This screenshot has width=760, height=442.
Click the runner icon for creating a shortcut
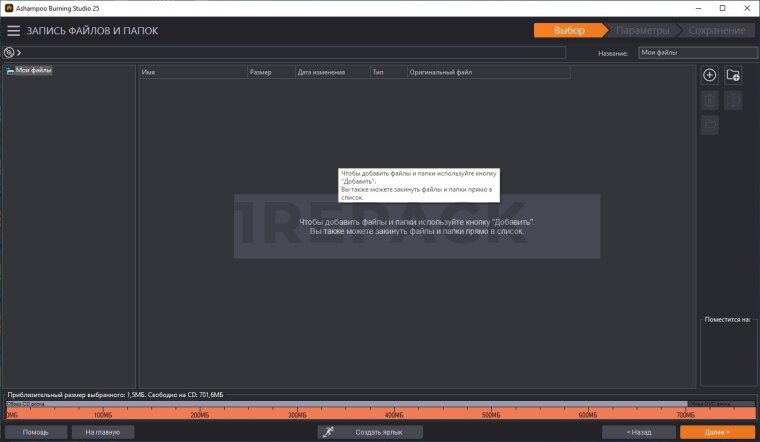point(329,432)
